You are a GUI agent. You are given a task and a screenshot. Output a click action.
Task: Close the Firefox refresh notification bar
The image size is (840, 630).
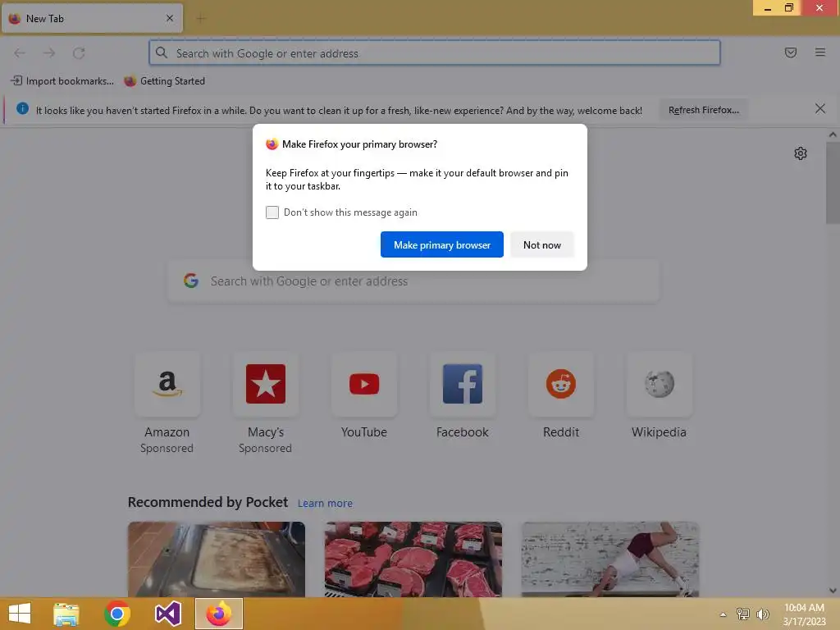pos(819,109)
